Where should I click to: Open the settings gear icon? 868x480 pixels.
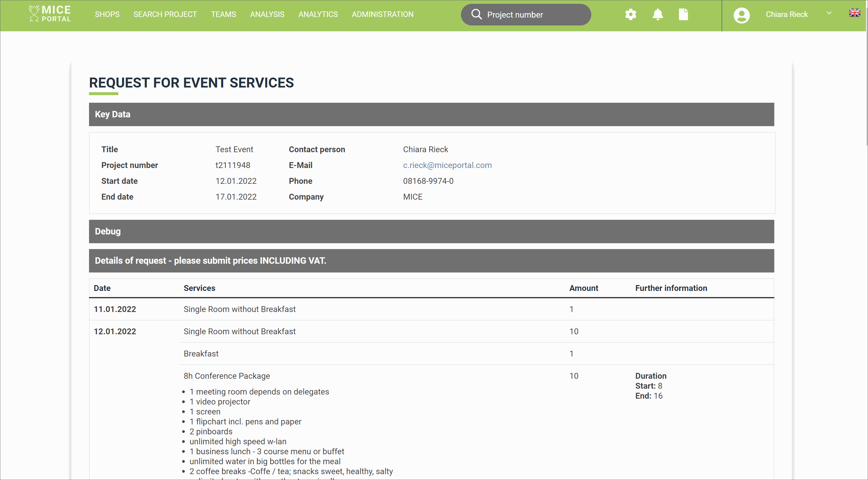[631, 14]
